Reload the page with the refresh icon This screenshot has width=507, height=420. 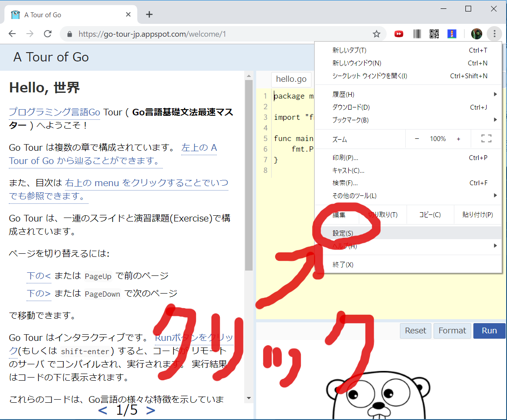click(x=48, y=34)
